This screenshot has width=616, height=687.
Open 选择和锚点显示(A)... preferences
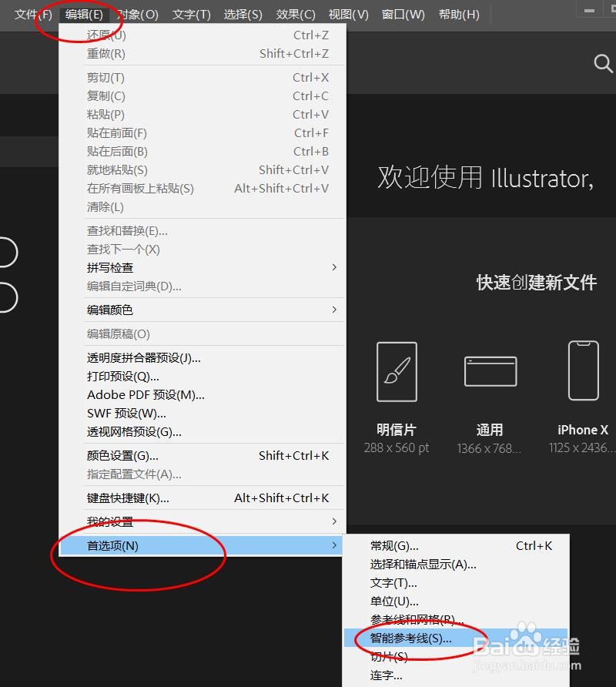[457, 565]
